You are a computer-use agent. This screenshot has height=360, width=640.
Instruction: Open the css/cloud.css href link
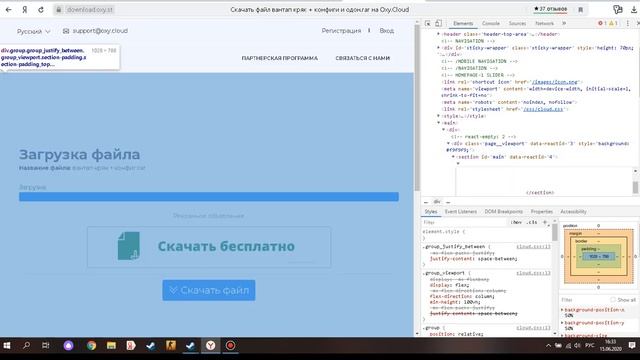point(543,109)
